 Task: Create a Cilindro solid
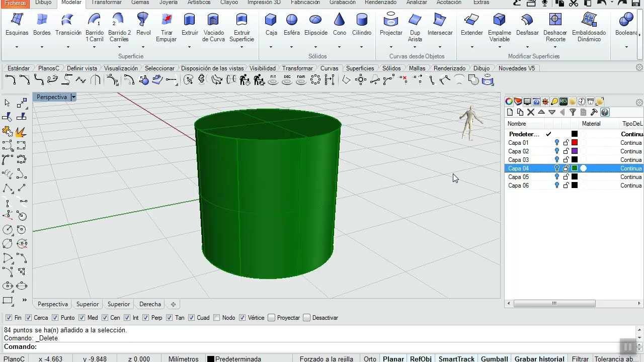(362, 25)
